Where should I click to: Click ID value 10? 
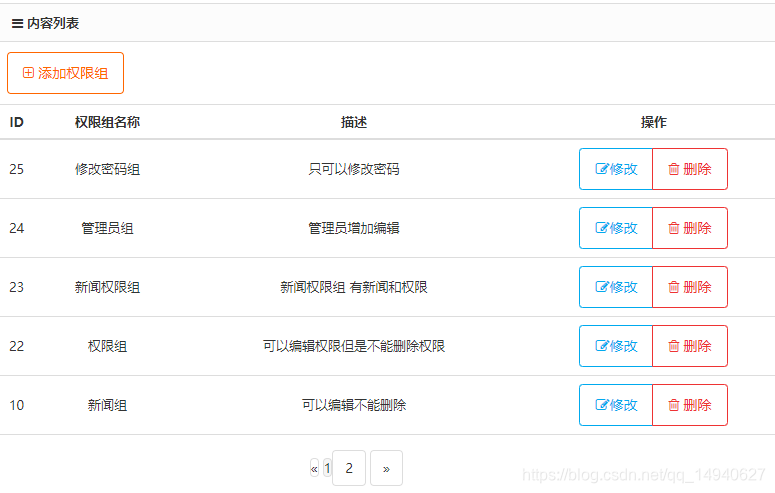tap(17, 405)
